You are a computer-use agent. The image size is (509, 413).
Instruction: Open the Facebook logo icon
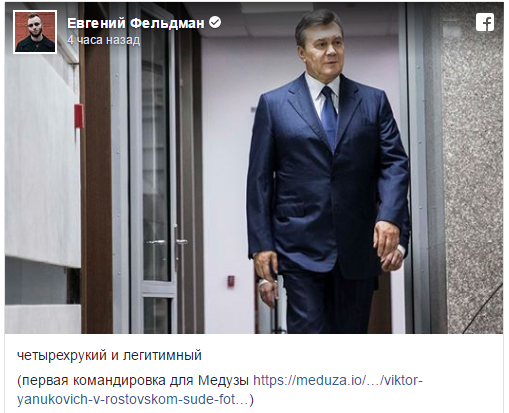click(x=485, y=22)
